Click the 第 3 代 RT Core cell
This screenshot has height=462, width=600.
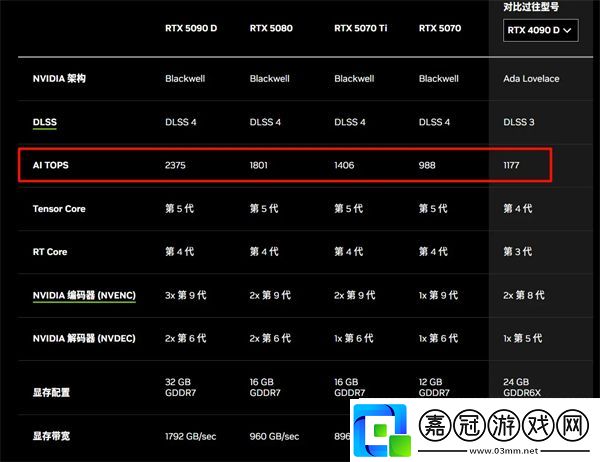click(518, 252)
